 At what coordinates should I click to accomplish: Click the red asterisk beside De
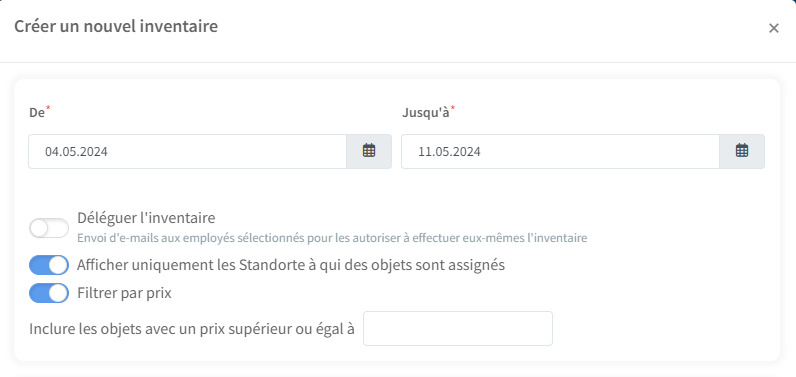(x=48, y=108)
